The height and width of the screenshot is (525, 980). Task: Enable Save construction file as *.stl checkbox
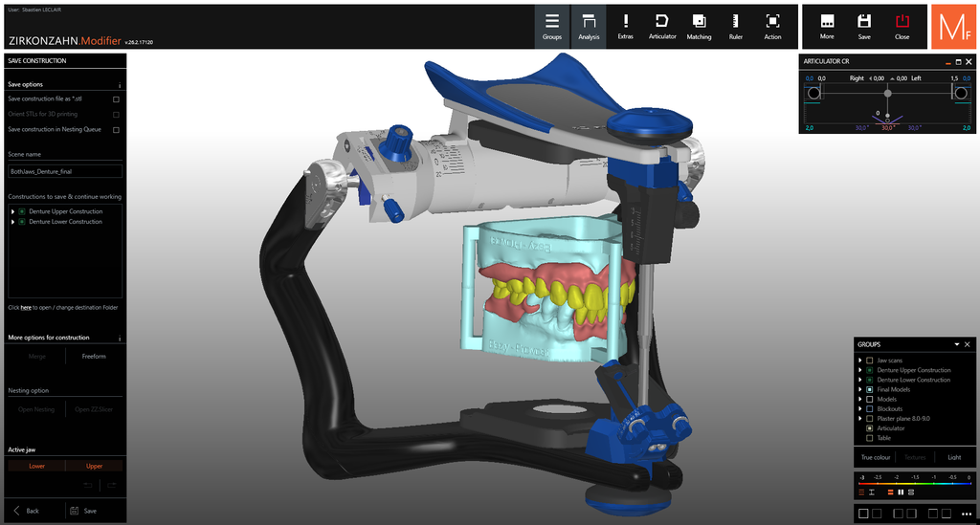[x=116, y=99]
